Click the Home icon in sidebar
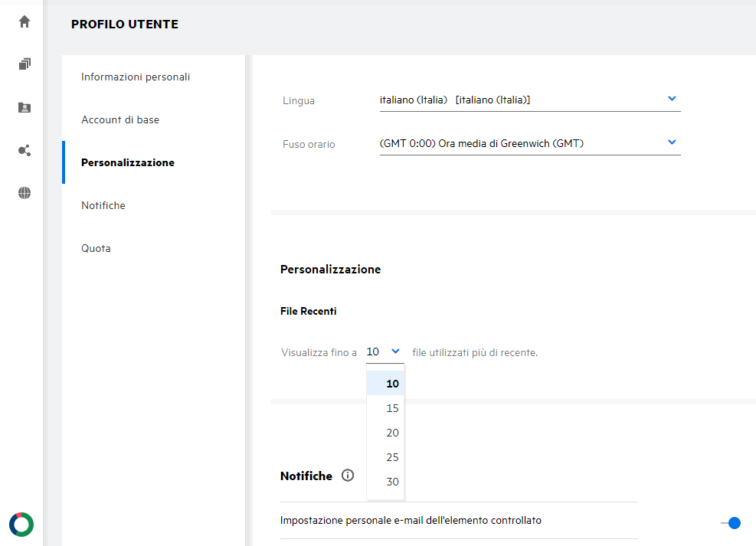Viewport: 756px width, 546px height. point(25,21)
